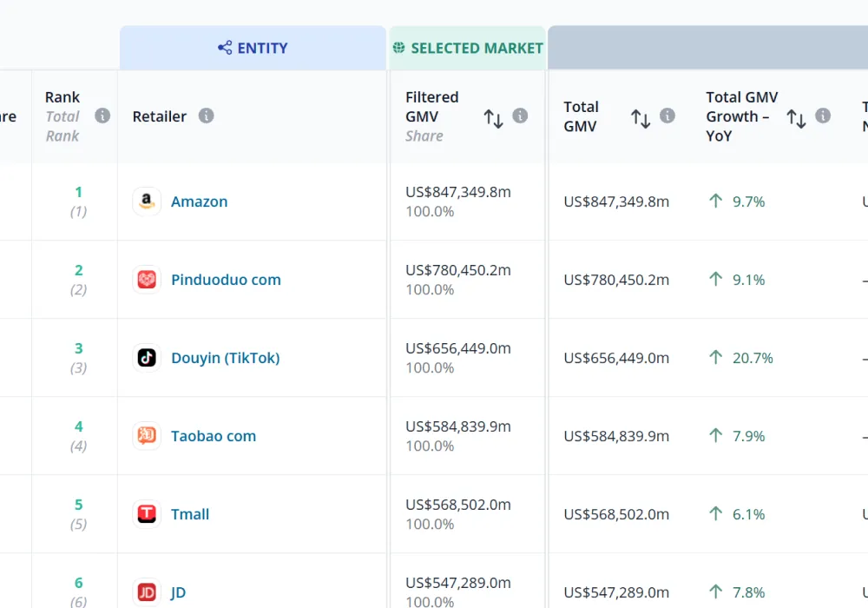Click Tmall's 6.1% growth value
This screenshot has height=608, width=868.
coord(748,514)
